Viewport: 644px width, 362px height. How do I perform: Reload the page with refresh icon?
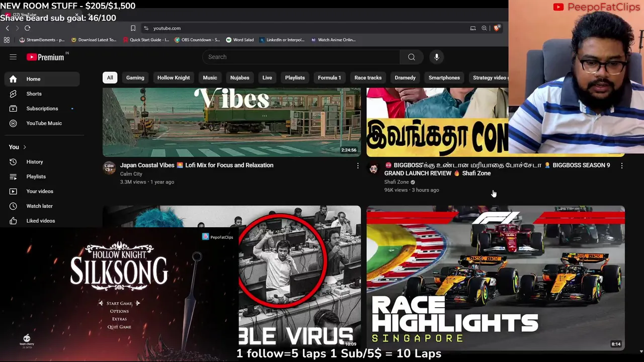[28, 28]
